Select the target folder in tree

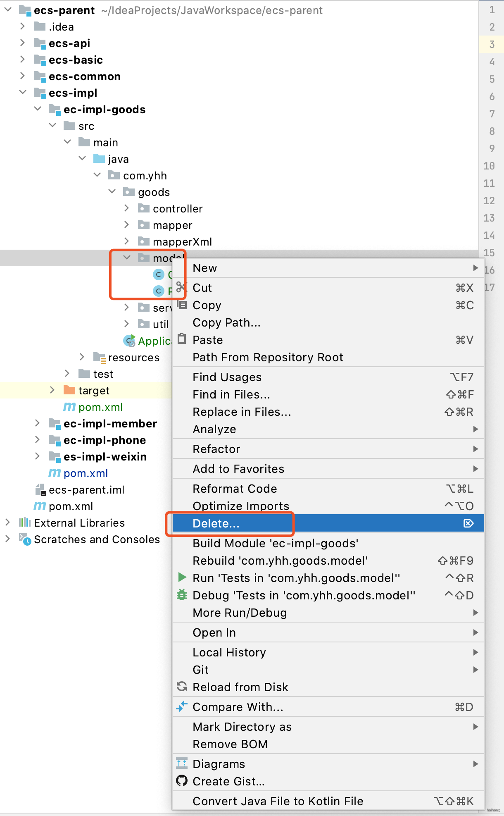[94, 390]
